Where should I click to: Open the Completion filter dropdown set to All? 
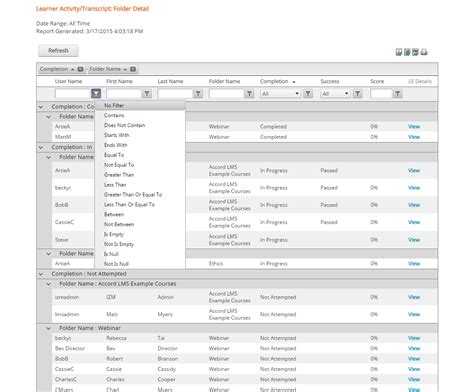(280, 94)
